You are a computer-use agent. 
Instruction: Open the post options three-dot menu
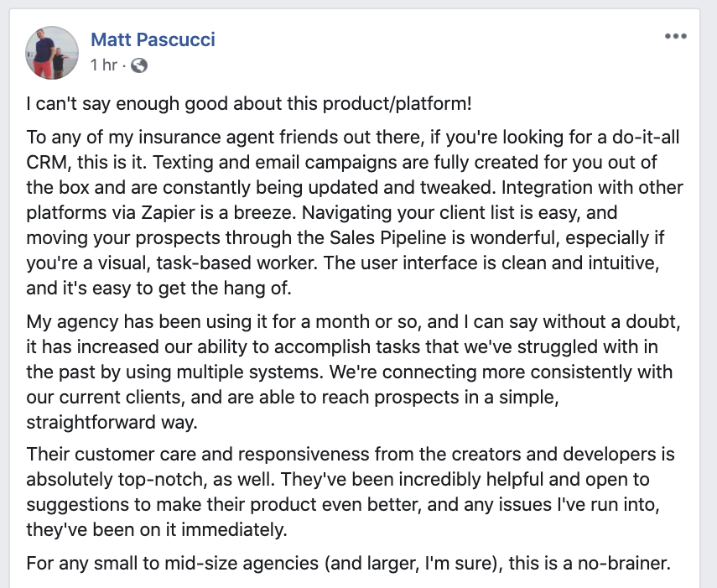coord(675,36)
